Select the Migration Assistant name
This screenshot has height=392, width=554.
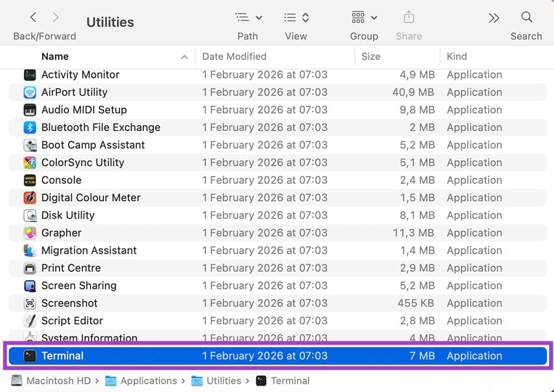[89, 250]
